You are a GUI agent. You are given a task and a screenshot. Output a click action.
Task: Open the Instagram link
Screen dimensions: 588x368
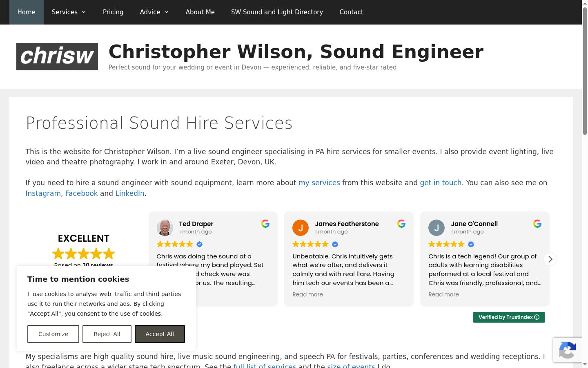pyautogui.click(x=43, y=193)
